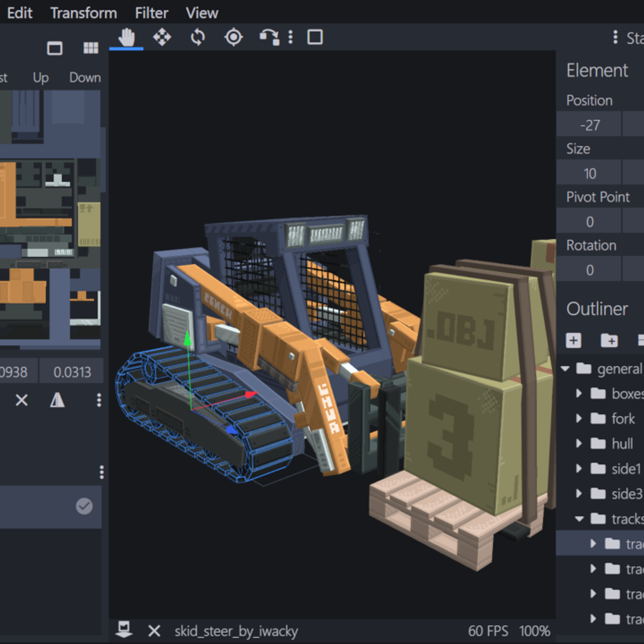
Task: Open the toolbar overflow kebab menu
Action: coord(291,37)
